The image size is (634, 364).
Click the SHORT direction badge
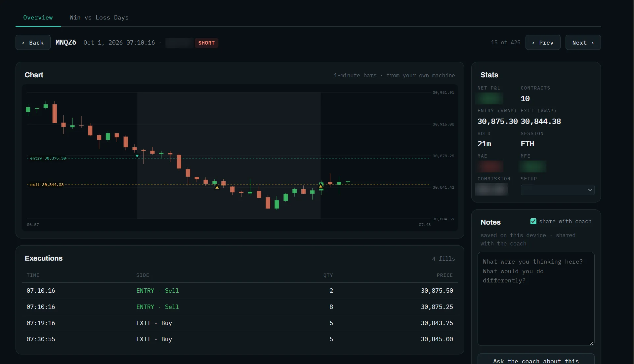pos(206,43)
